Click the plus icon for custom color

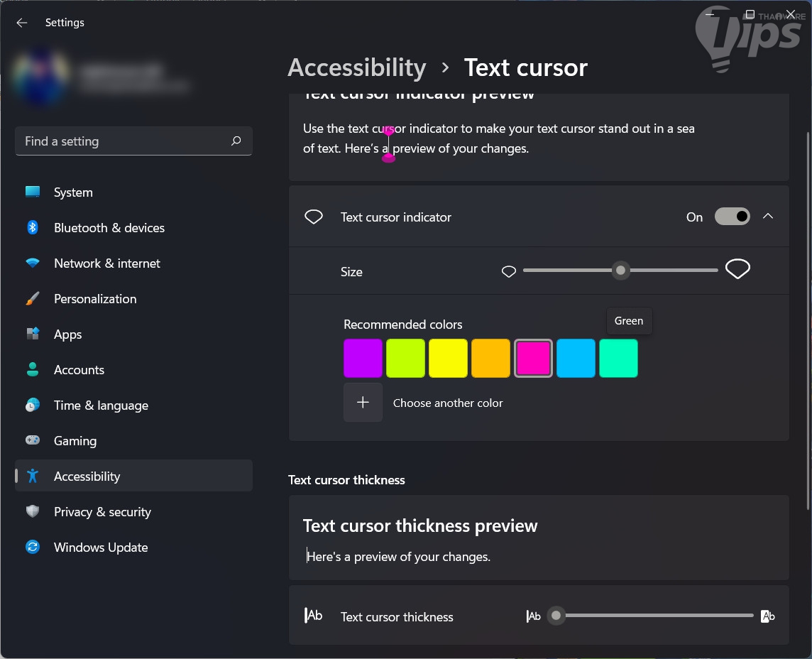[x=363, y=403]
